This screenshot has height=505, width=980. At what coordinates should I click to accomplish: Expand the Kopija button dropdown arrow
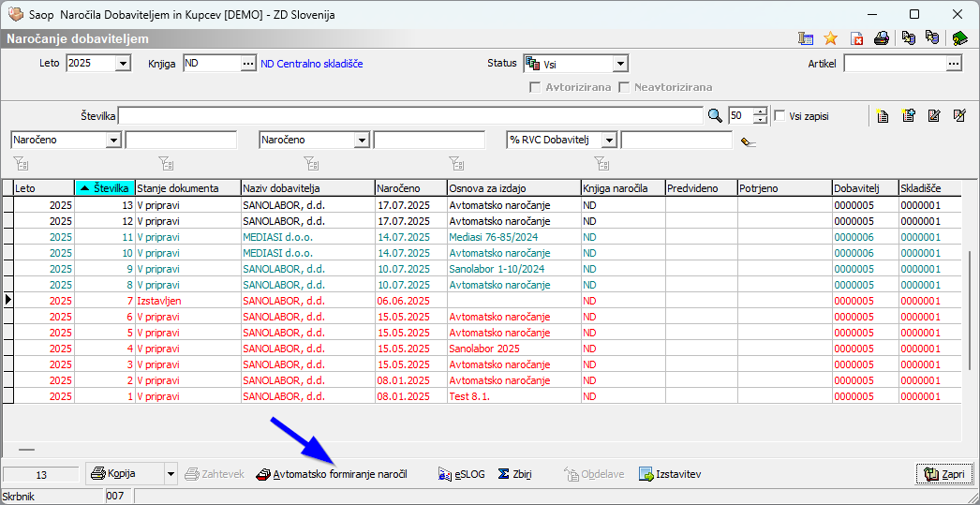[171, 474]
